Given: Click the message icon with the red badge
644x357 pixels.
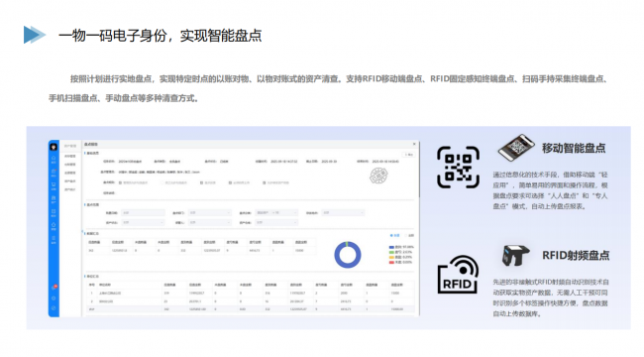Looking at the screenshot, I should click(54, 287).
